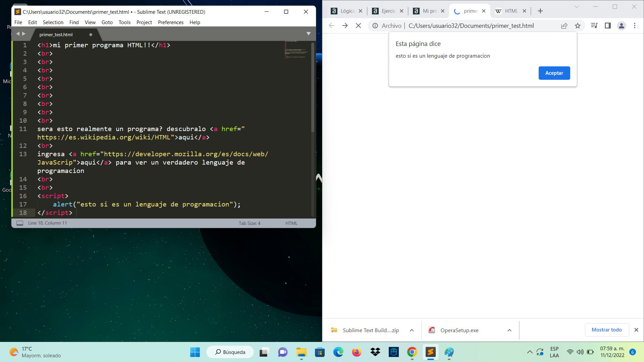
Task: Open Microsoft Edge from taskbar
Action: pos(338,352)
